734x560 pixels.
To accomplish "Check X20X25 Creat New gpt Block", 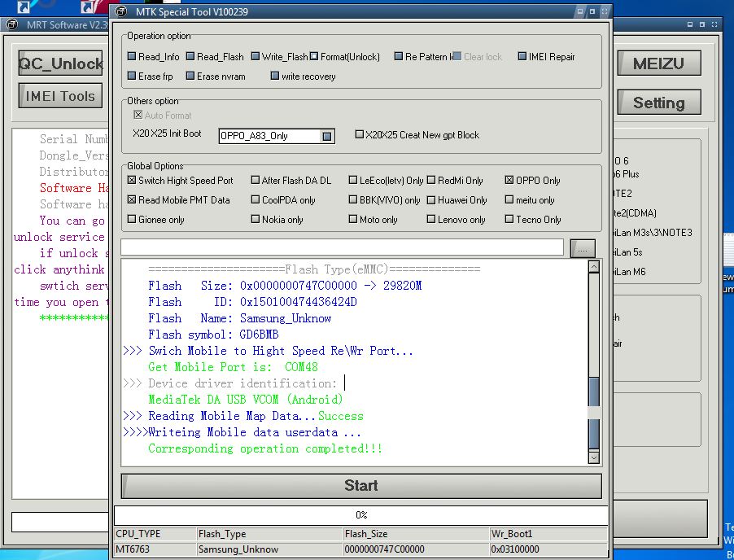I will pyautogui.click(x=360, y=135).
